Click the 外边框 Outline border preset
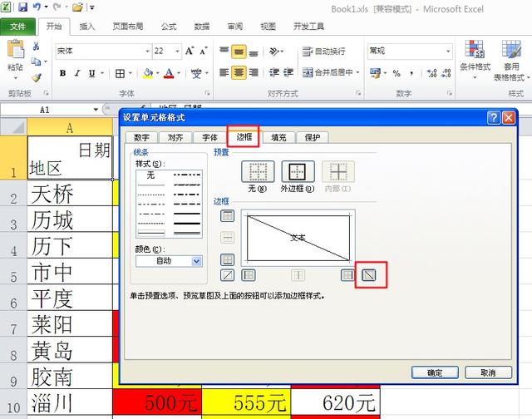This screenshot has height=419, width=532. [x=298, y=171]
